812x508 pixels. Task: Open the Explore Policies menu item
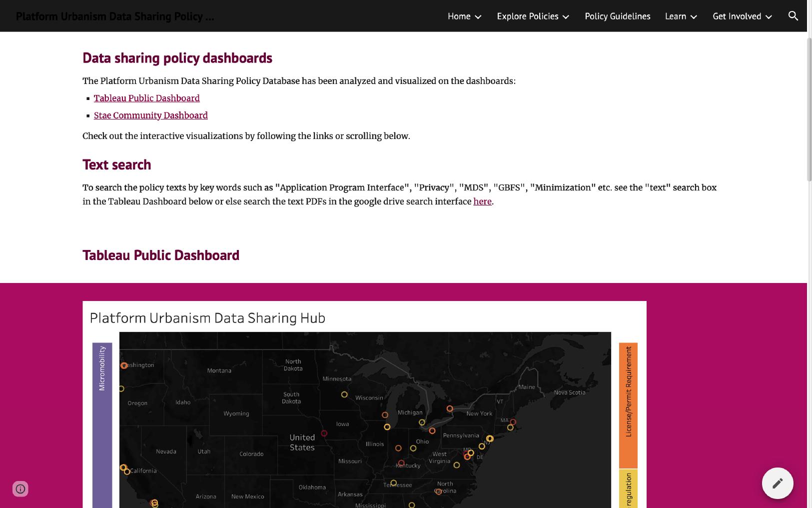pyautogui.click(x=528, y=16)
